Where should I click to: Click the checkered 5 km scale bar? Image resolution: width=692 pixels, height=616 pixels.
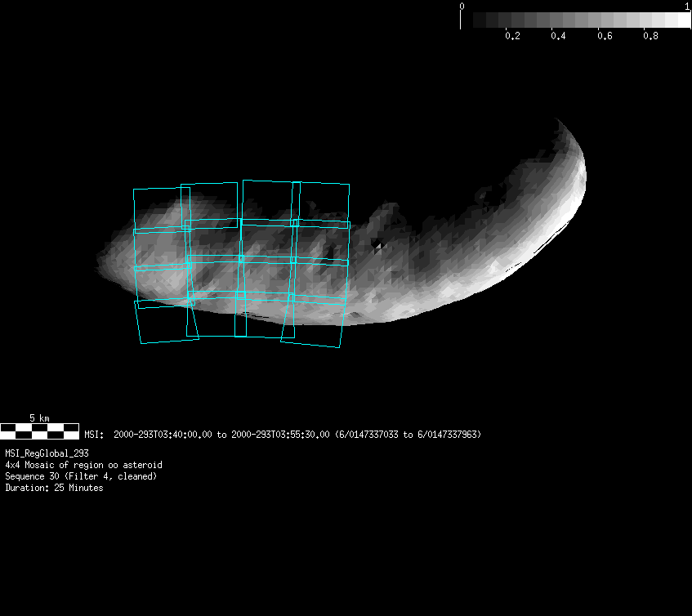(x=39, y=431)
